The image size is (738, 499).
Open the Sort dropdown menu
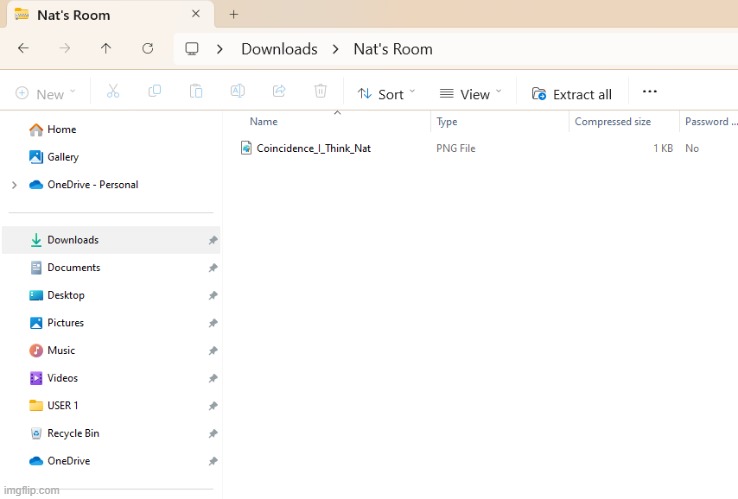tap(386, 94)
